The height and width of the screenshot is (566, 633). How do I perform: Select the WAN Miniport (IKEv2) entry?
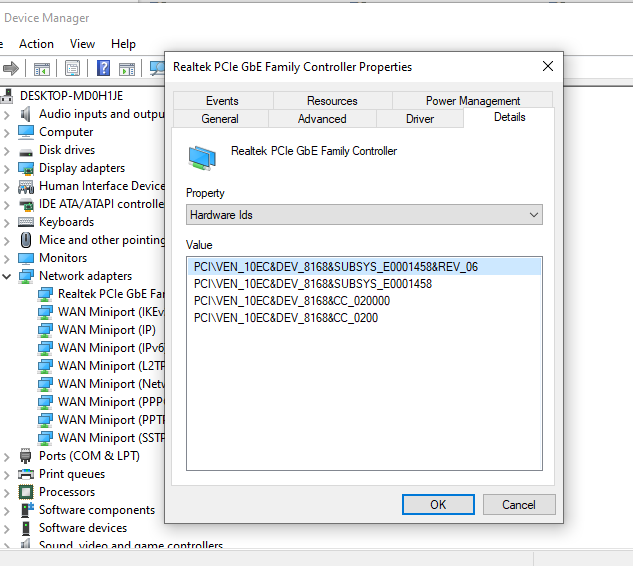pyautogui.click(x=111, y=312)
